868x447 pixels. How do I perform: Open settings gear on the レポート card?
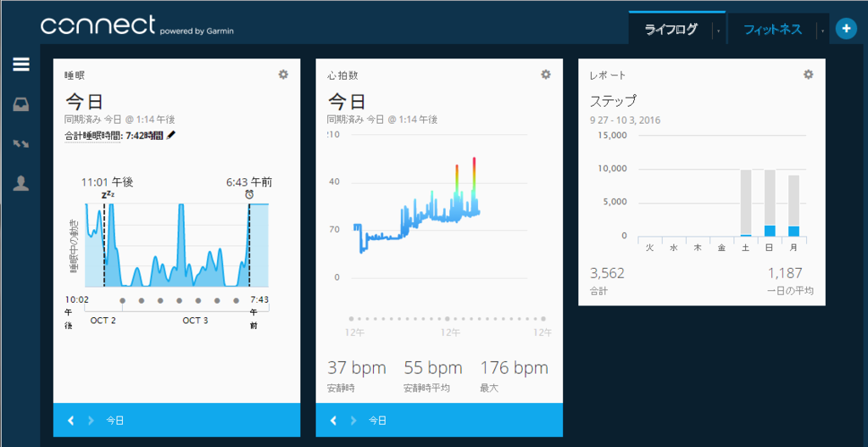(x=808, y=75)
